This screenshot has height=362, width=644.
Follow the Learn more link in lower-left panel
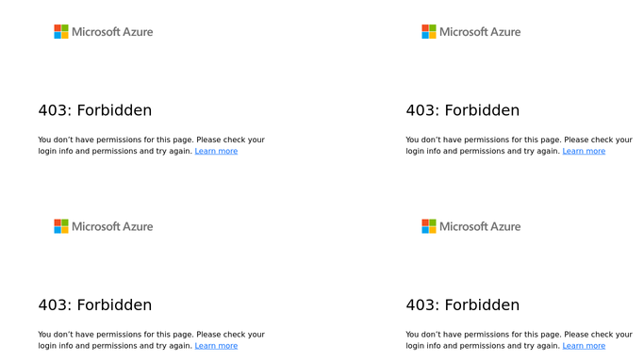(x=216, y=346)
